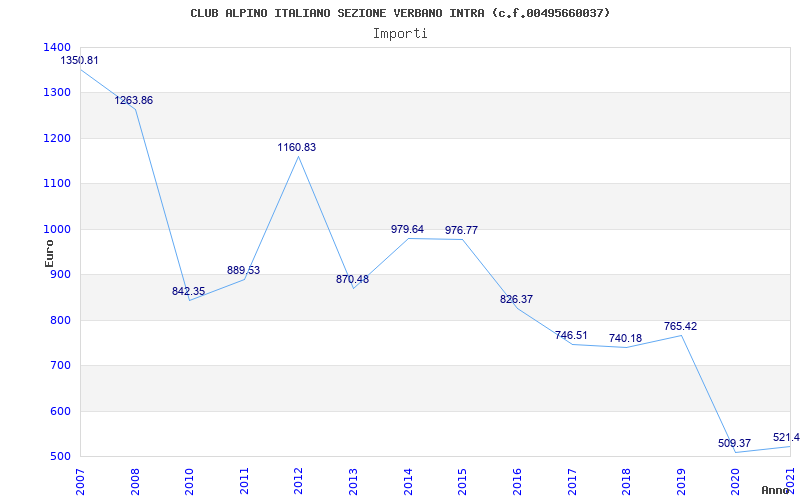800x500 pixels.
Task: Click the 2010 x-axis year label
Action: coord(189,481)
